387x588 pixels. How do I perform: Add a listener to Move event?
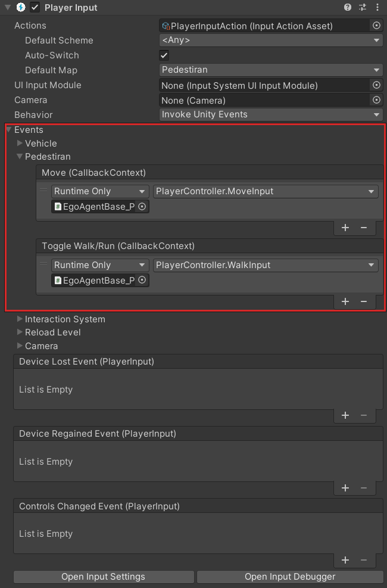(345, 228)
